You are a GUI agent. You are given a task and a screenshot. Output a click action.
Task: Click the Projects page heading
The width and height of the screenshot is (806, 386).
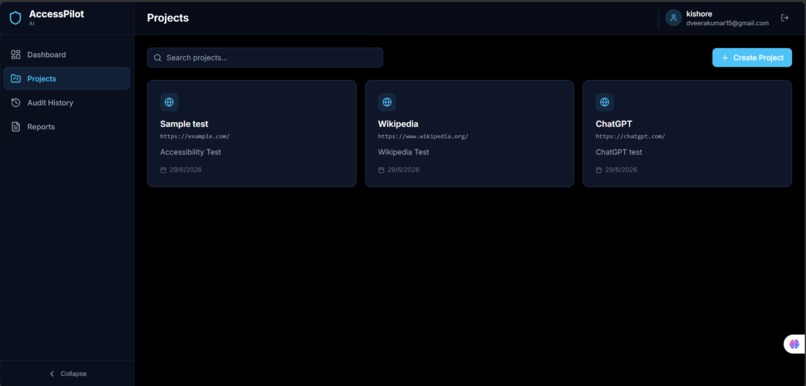click(x=168, y=18)
